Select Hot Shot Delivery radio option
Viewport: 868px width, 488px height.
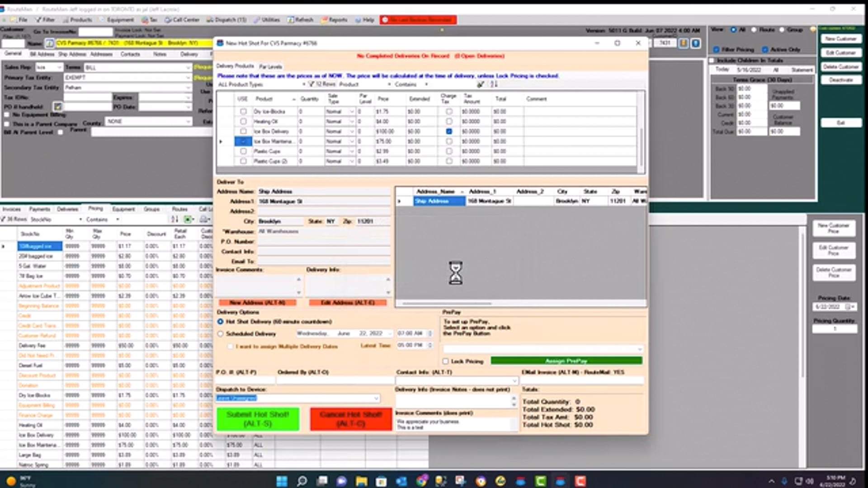(x=220, y=322)
